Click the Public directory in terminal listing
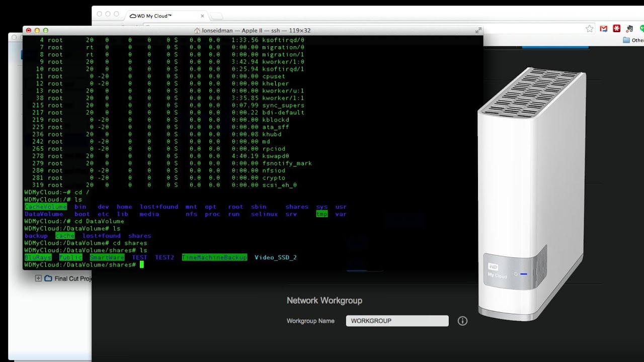The height and width of the screenshot is (362, 644). (x=70, y=257)
